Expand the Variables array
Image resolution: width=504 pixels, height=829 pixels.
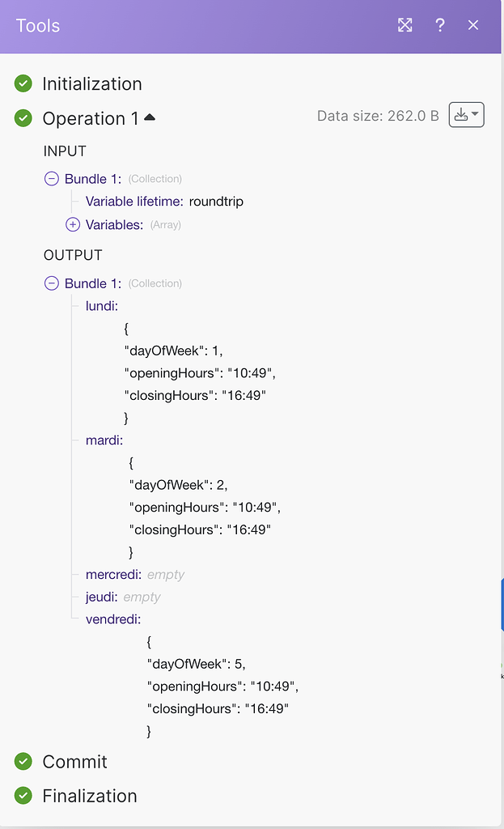72,225
